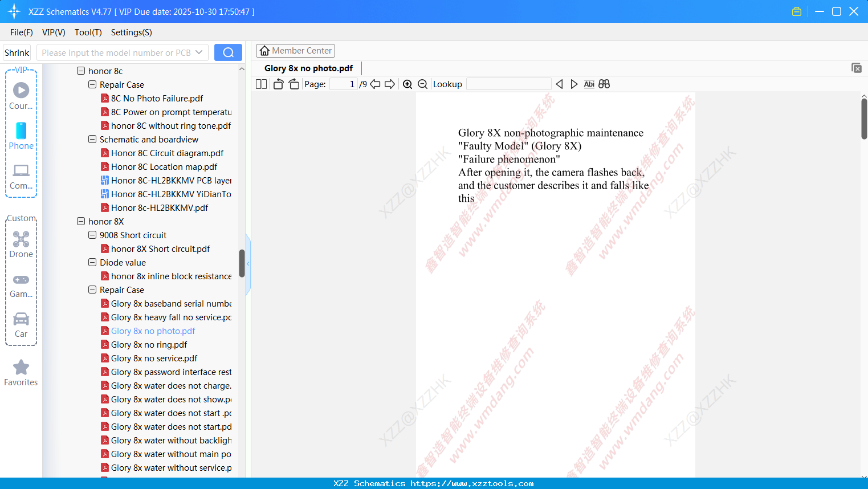
Task: Open the model number dropdown arrow
Action: click(199, 52)
